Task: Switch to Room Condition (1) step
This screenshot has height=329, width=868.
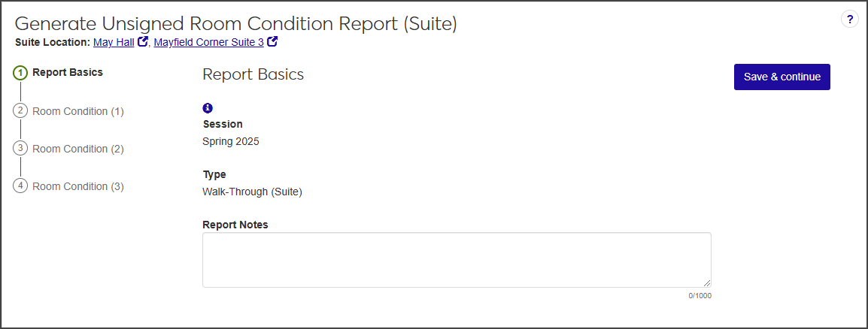Action: (x=78, y=111)
